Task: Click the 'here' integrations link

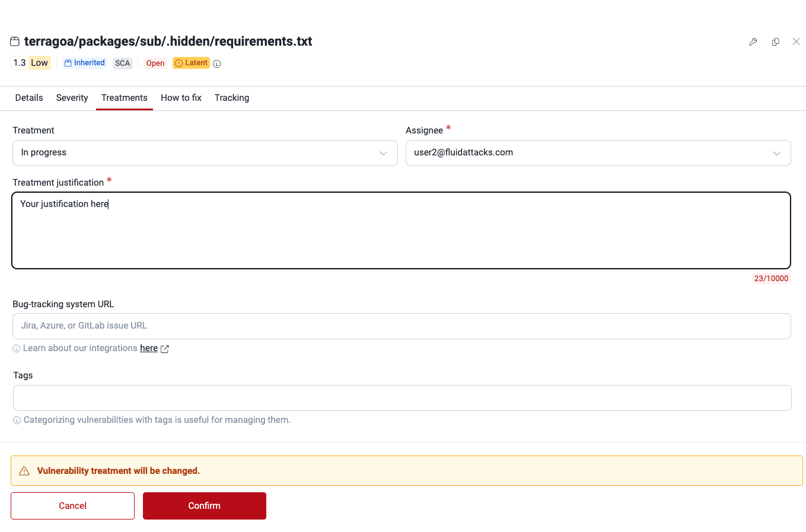Action: point(148,348)
